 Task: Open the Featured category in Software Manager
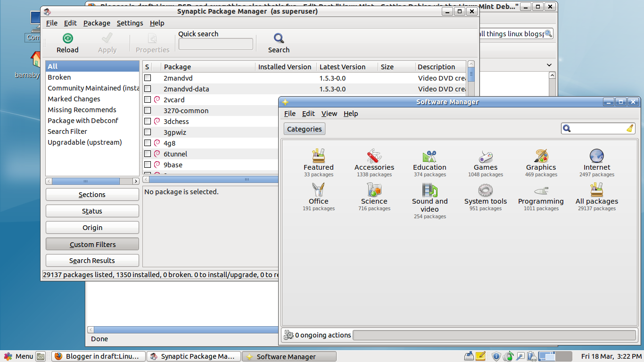(319, 163)
